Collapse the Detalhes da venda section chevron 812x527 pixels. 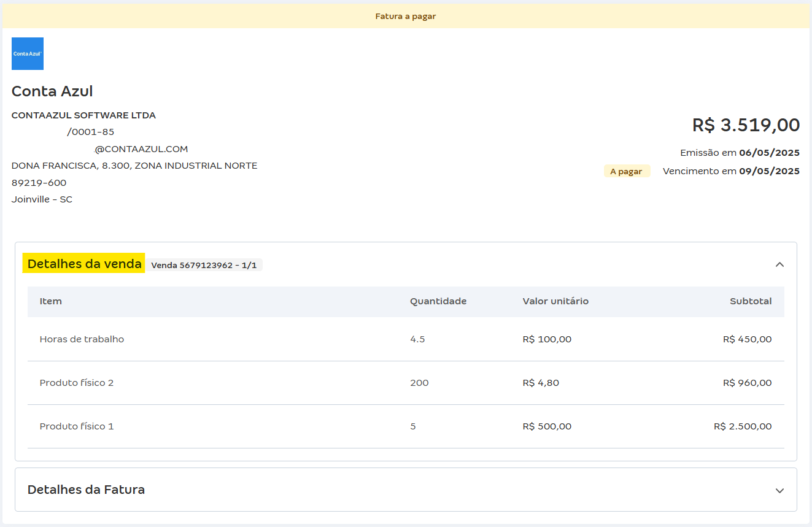point(779,264)
